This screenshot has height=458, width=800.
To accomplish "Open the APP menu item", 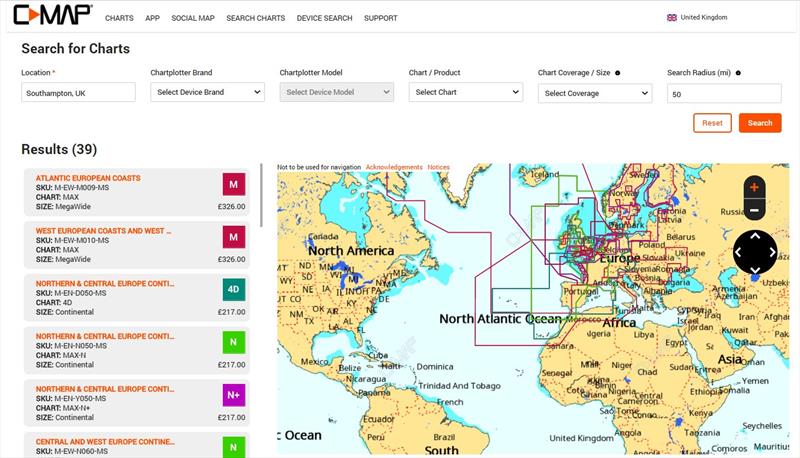I will pos(153,18).
